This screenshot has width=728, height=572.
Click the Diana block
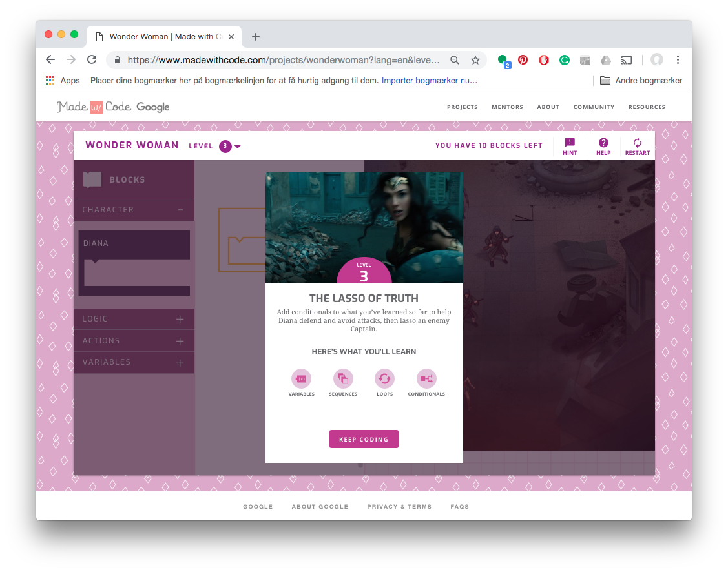click(134, 263)
